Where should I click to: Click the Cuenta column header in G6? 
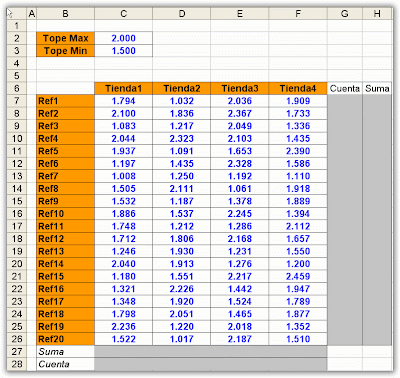[x=345, y=88]
